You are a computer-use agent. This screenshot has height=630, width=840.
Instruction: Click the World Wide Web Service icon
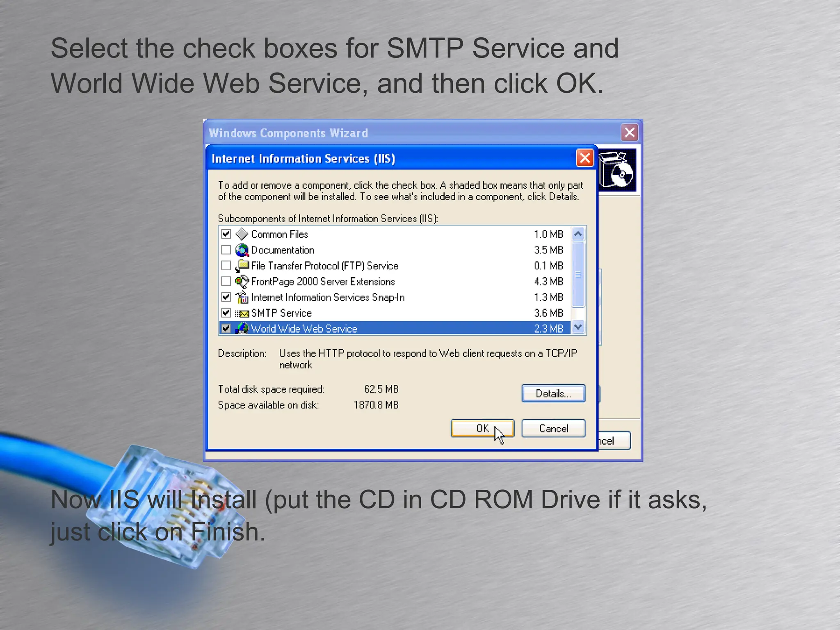pos(242,329)
